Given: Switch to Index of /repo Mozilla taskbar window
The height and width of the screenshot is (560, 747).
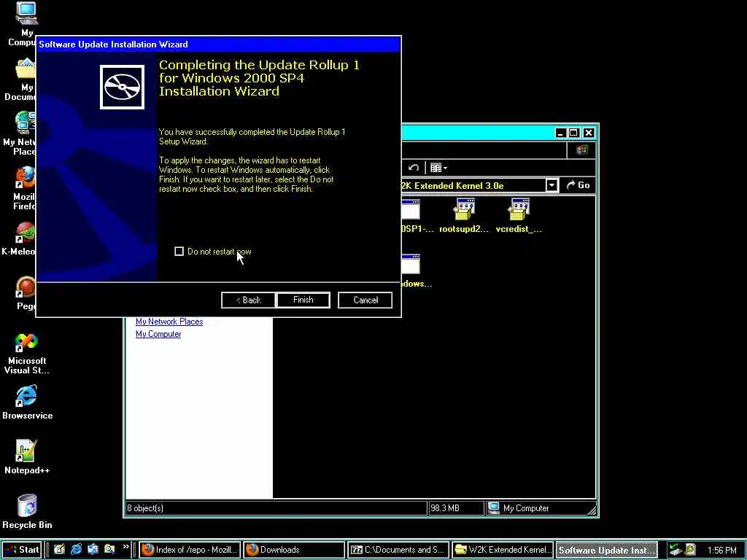Looking at the screenshot, I should pyautogui.click(x=190, y=550).
